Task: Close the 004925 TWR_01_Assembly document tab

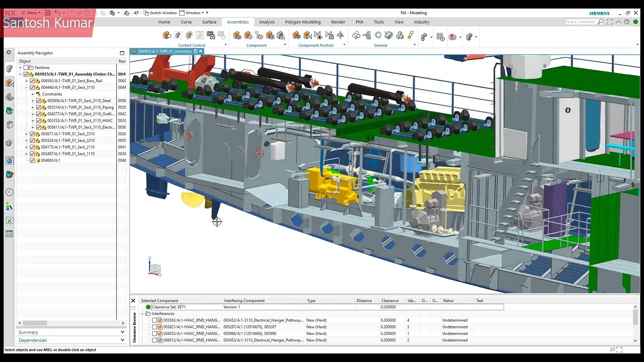Action: tap(201, 51)
